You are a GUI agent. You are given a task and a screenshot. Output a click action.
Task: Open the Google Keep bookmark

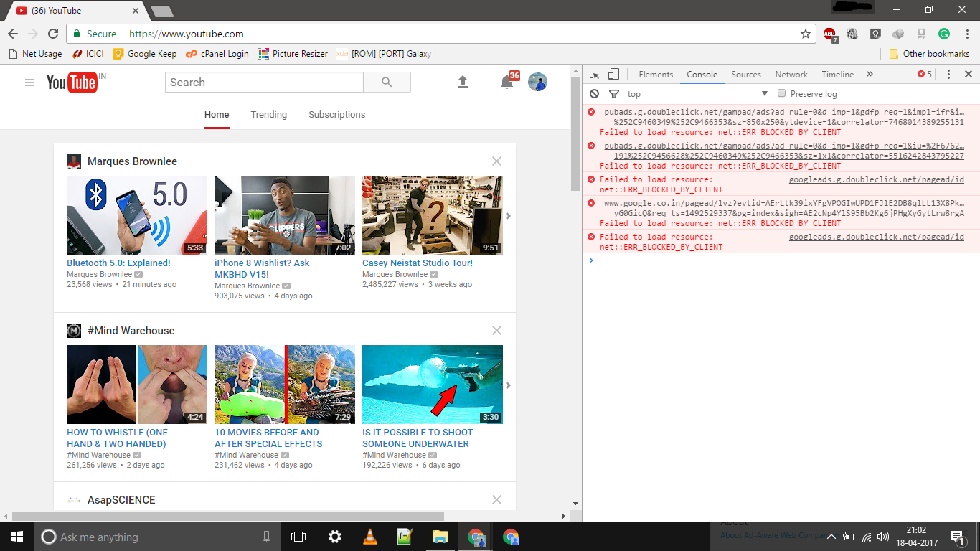click(144, 54)
